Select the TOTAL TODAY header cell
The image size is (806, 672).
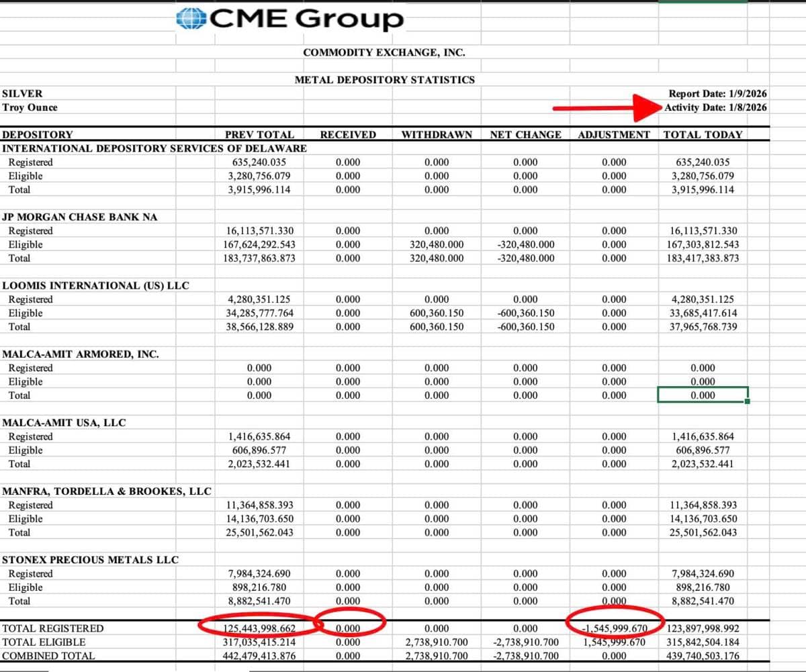click(703, 134)
